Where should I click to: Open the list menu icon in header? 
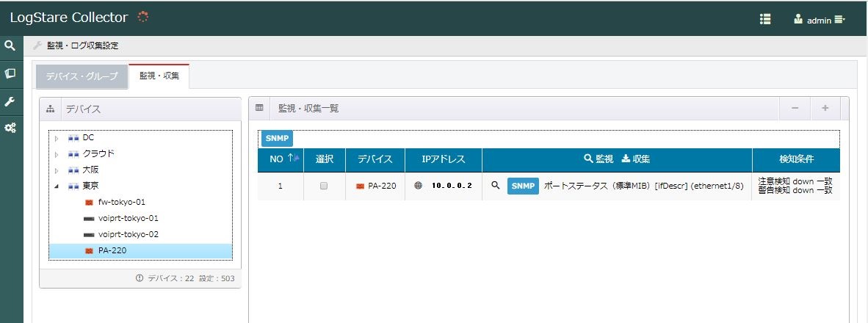click(765, 19)
